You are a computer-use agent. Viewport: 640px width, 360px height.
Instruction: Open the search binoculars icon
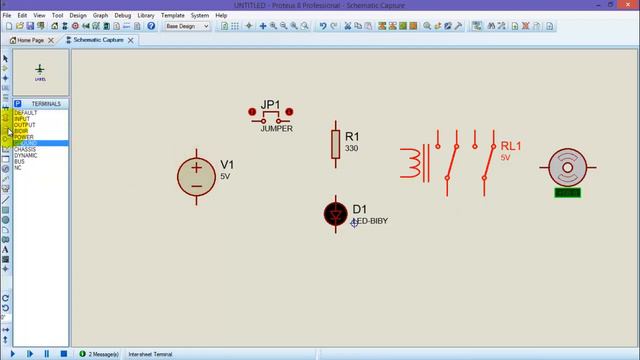[x=491, y=26]
